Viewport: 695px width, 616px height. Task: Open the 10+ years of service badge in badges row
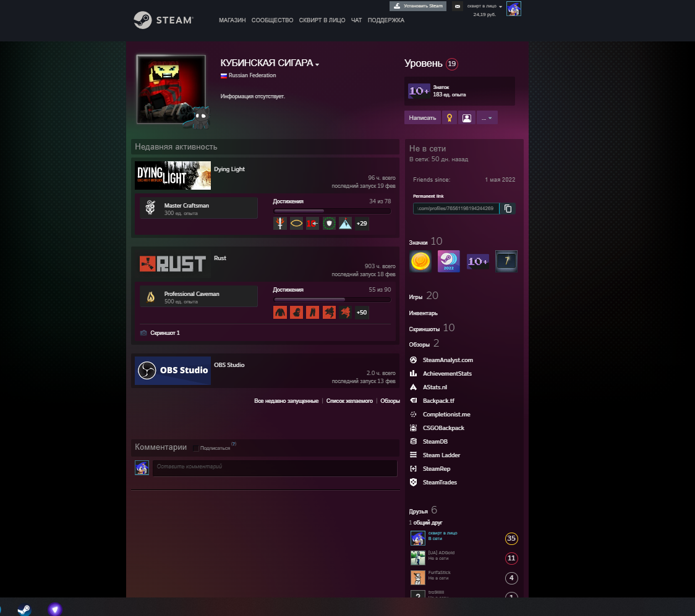click(478, 261)
